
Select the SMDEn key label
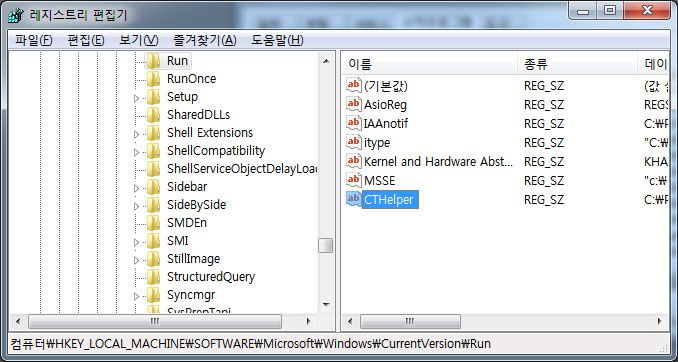pos(187,223)
